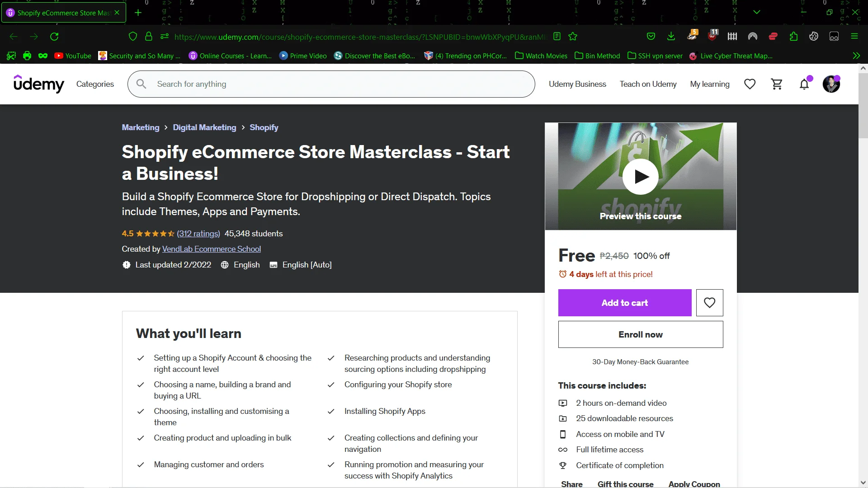
Task: Go back to previous page
Action: [x=14, y=37]
